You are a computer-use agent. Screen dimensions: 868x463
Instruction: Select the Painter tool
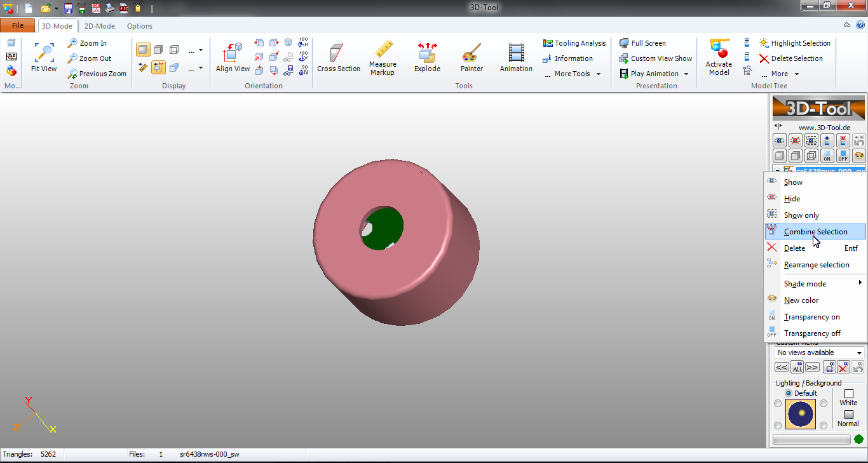(471, 57)
